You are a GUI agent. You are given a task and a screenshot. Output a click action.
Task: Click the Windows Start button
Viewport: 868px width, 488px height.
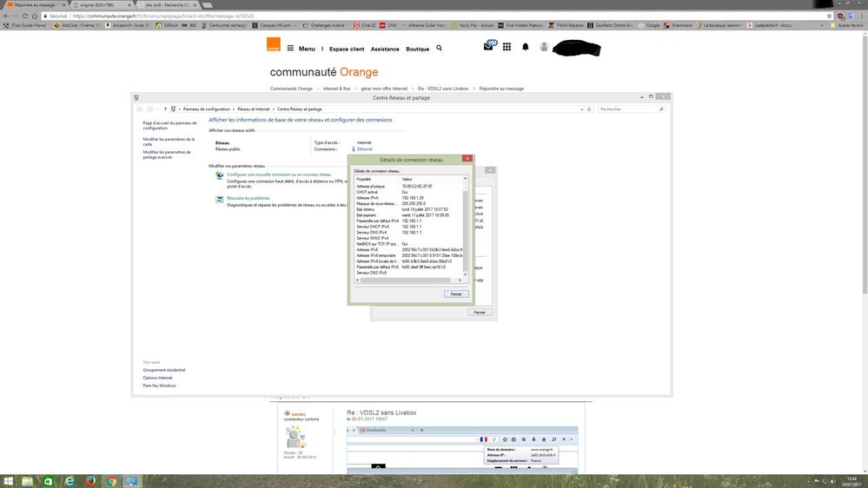[x=8, y=481]
